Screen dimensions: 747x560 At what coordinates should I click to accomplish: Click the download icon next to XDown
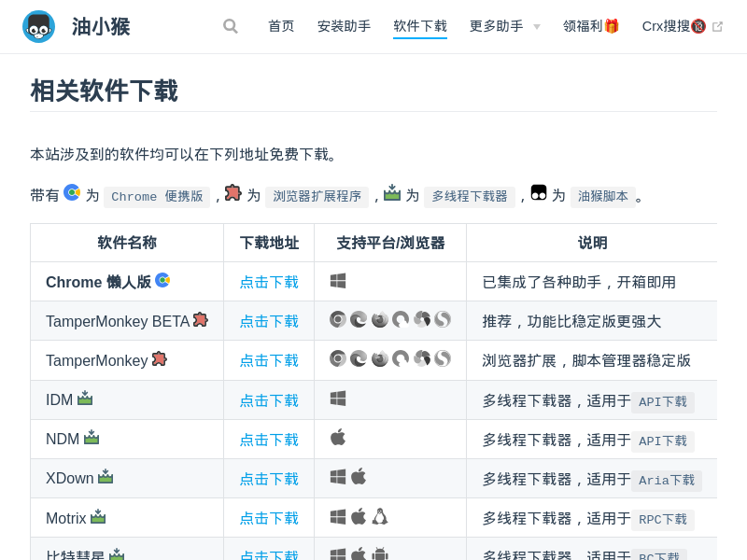[106, 477]
